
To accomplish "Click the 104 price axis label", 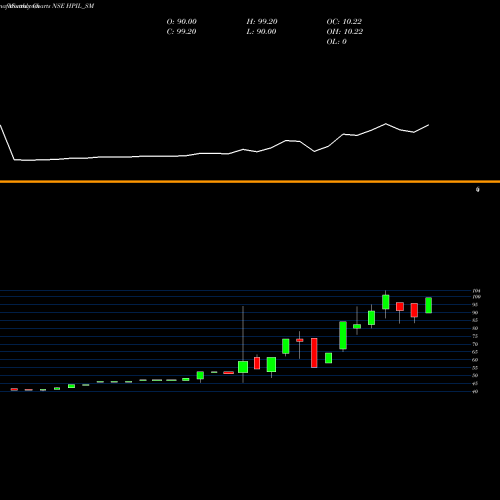I will (x=476, y=291).
